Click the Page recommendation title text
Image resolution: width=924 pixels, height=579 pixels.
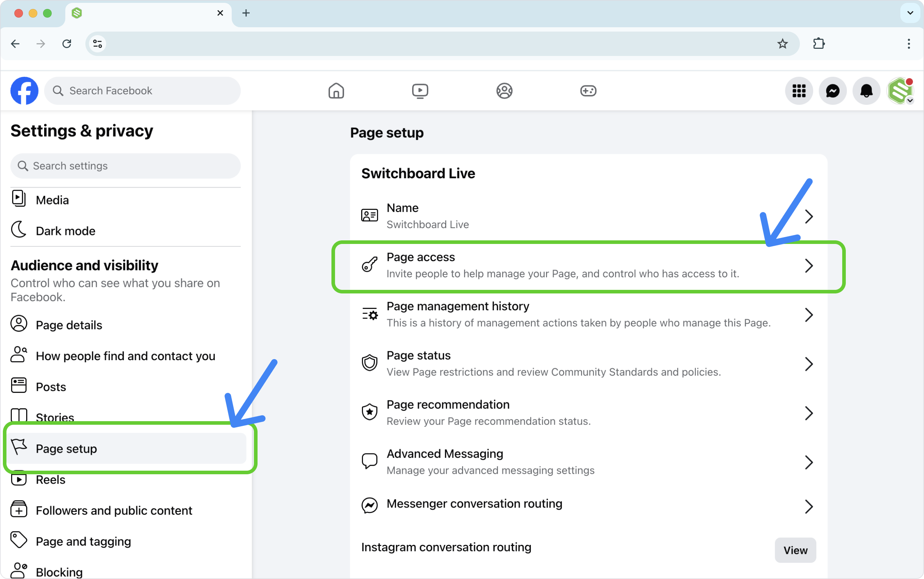coord(448,404)
